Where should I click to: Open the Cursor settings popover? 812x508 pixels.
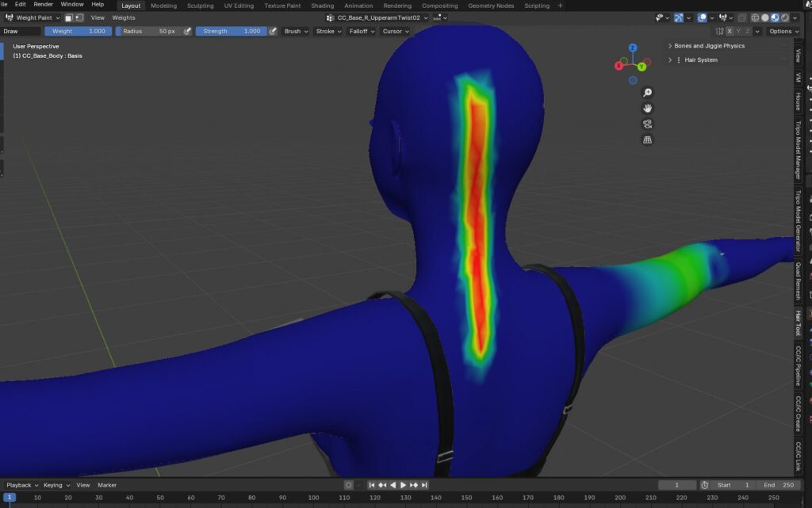(x=396, y=31)
